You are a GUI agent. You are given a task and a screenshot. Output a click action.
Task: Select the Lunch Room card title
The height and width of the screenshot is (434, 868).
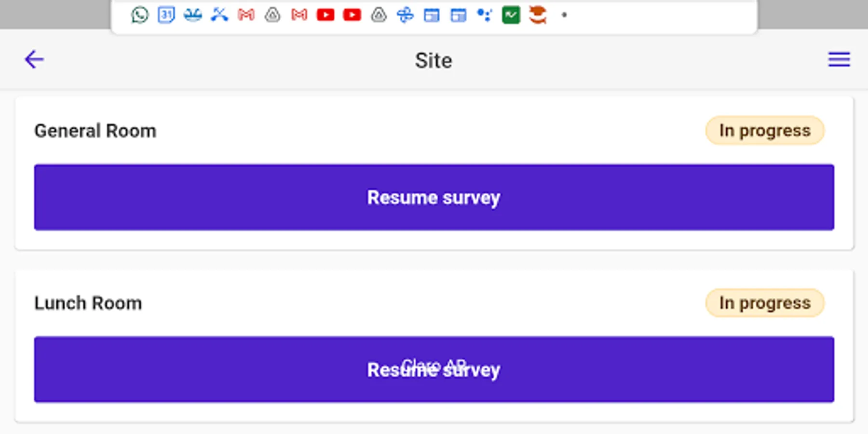click(x=88, y=303)
